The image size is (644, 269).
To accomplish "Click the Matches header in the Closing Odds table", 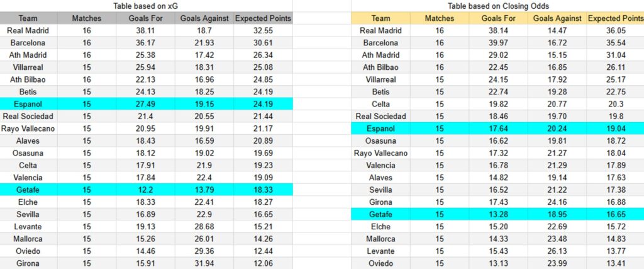I will (x=439, y=18).
